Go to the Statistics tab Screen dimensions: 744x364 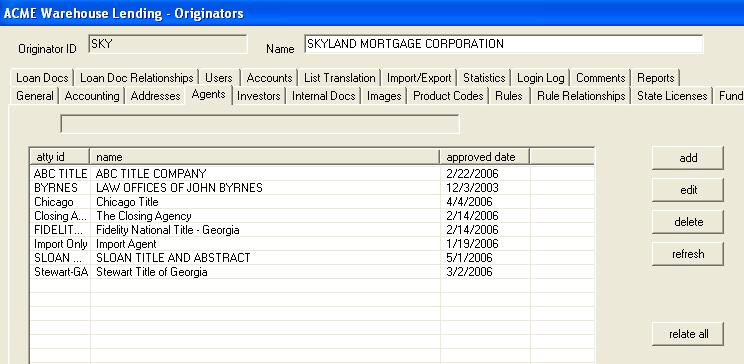pyautogui.click(x=484, y=78)
